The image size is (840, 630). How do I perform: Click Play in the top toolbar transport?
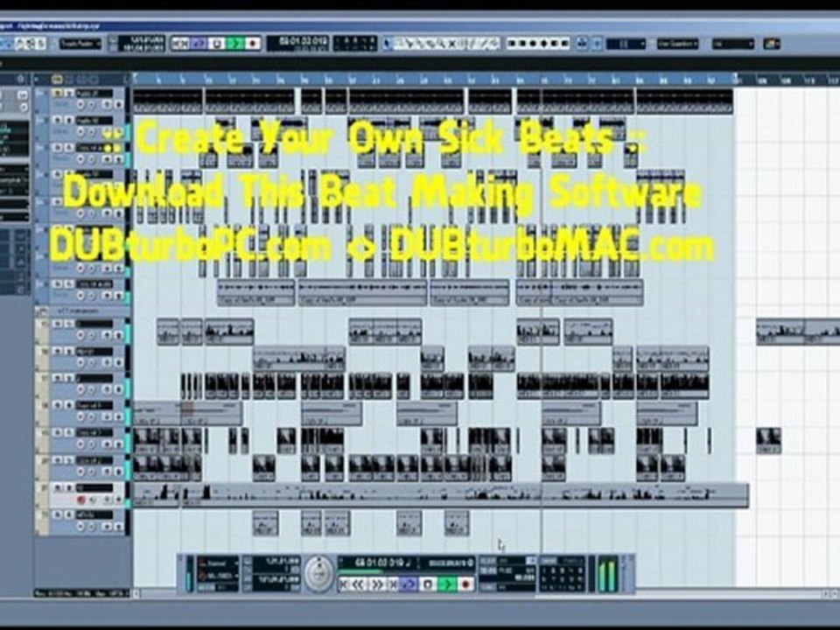point(235,44)
